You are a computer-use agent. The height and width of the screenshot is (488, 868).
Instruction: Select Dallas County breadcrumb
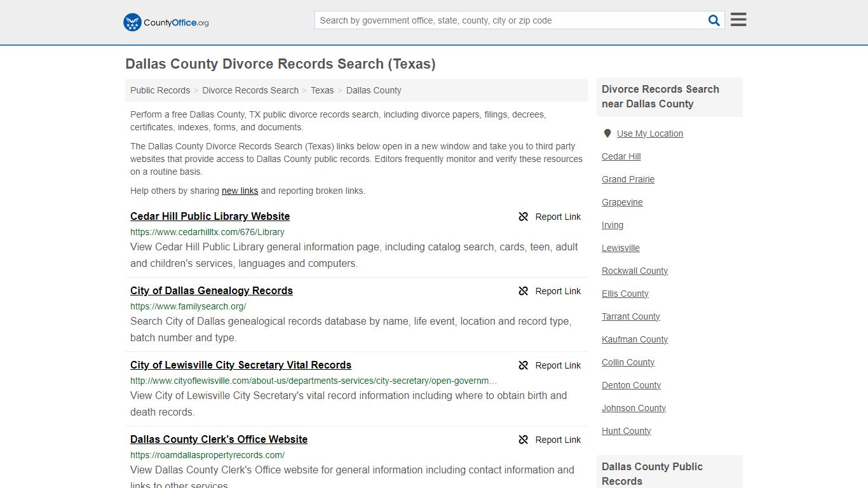pos(374,90)
